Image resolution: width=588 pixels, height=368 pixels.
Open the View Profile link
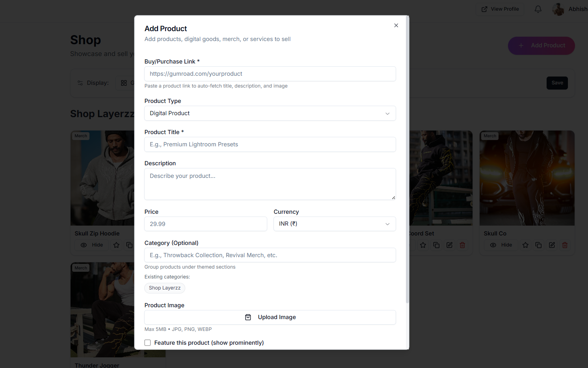[x=500, y=9]
